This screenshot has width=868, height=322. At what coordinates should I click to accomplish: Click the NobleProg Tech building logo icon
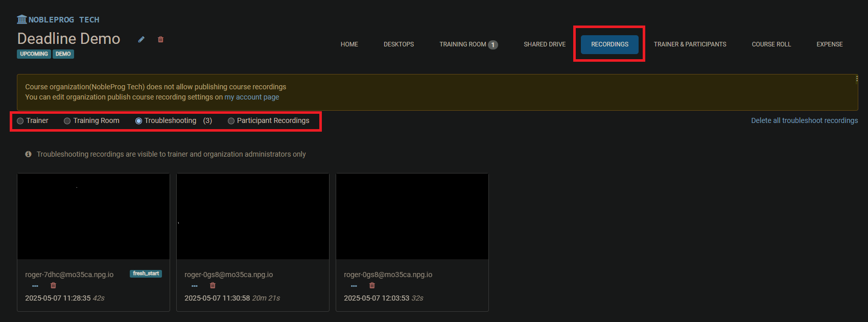point(21,19)
